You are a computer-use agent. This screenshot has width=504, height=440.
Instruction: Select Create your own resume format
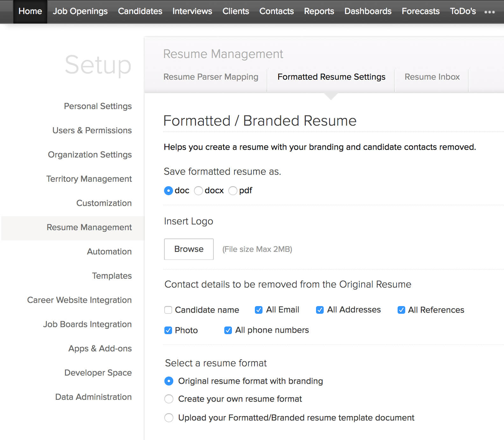pos(169,399)
